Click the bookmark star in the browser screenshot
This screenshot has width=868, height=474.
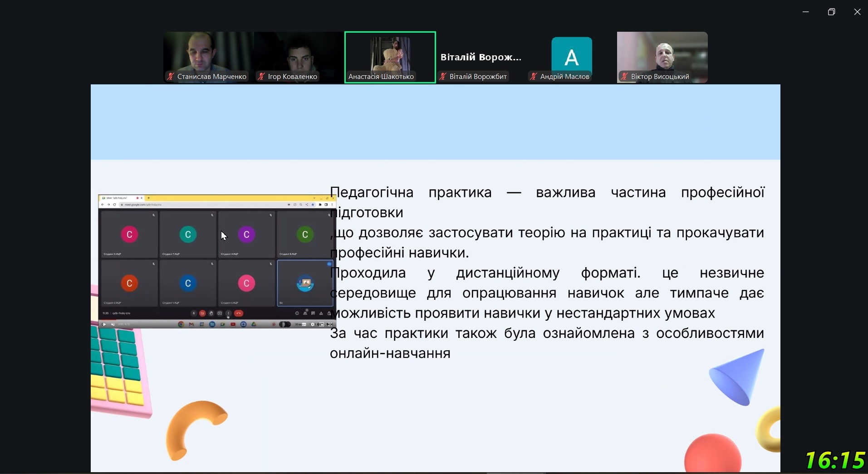coord(313,205)
